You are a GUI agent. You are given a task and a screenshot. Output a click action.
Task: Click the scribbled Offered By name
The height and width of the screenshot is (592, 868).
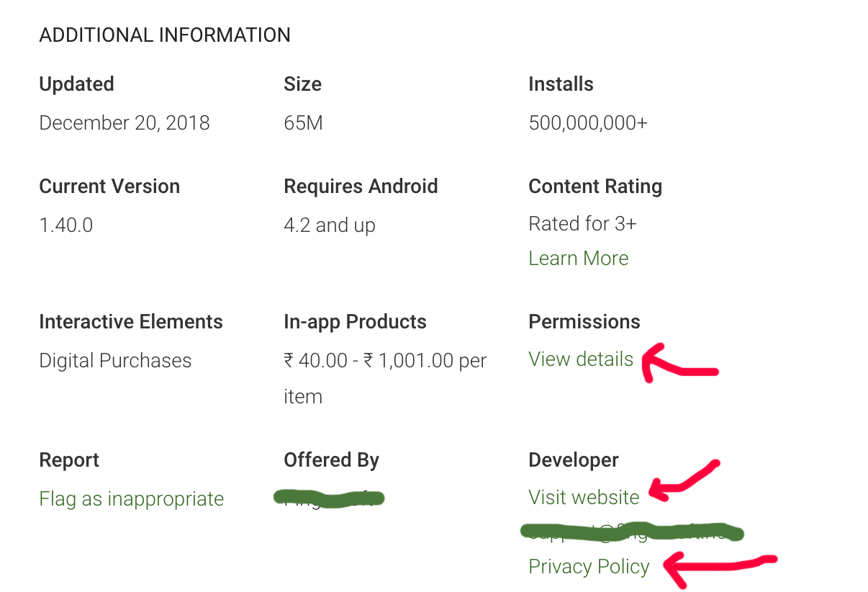(x=329, y=498)
